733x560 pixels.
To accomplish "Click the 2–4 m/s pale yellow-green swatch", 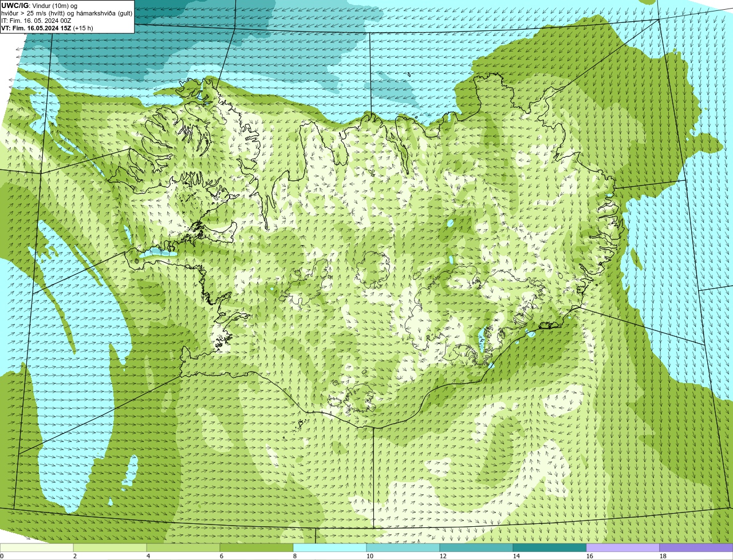I will (110, 548).
